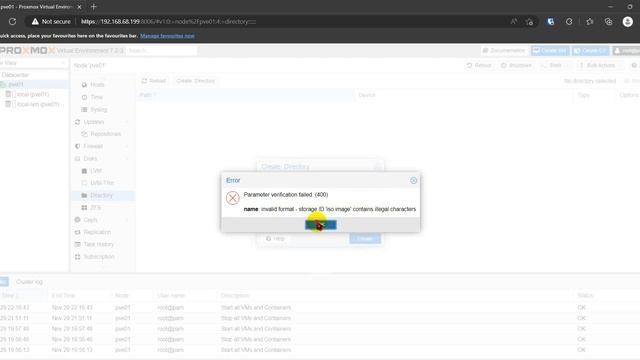Select local-lvm (pve01) storage in tree
This screenshot has width=640, height=360.
point(38,104)
